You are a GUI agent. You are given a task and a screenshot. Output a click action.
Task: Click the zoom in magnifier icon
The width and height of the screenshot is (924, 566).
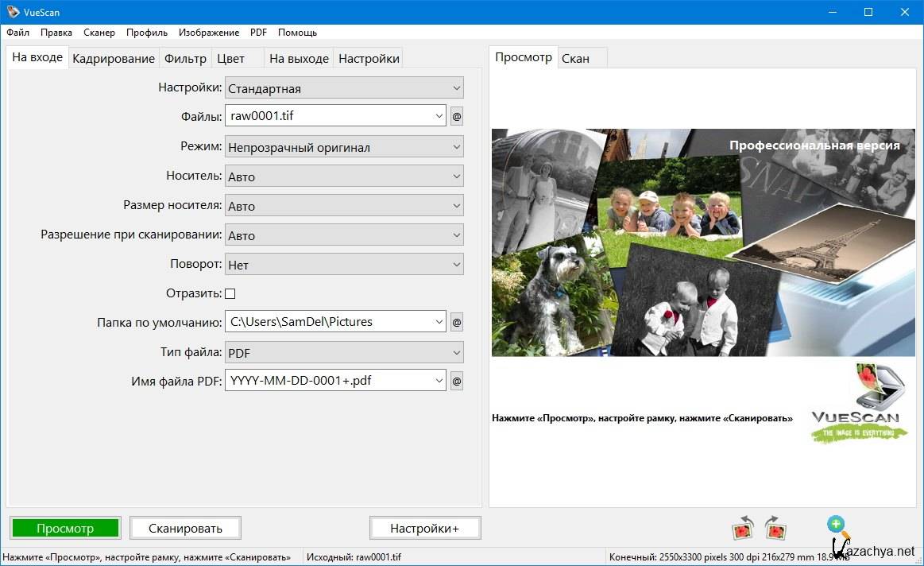click(x=836, y=525)
